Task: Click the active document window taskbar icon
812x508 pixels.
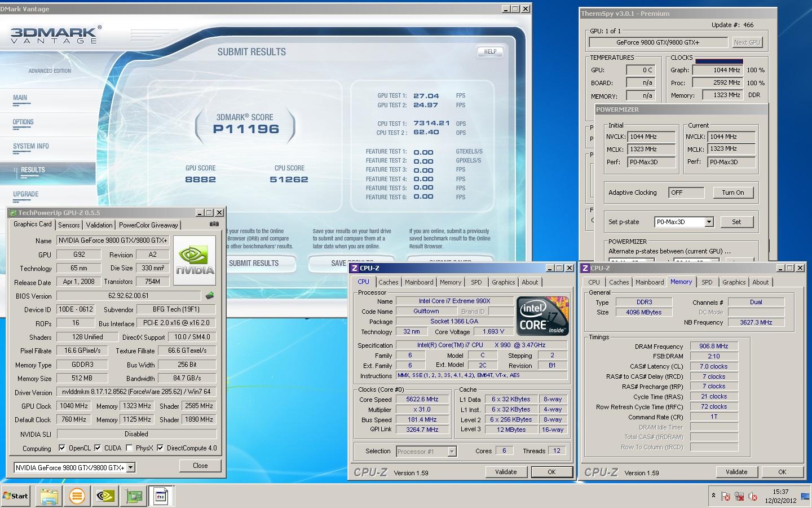Action: (x=161, y=496)
